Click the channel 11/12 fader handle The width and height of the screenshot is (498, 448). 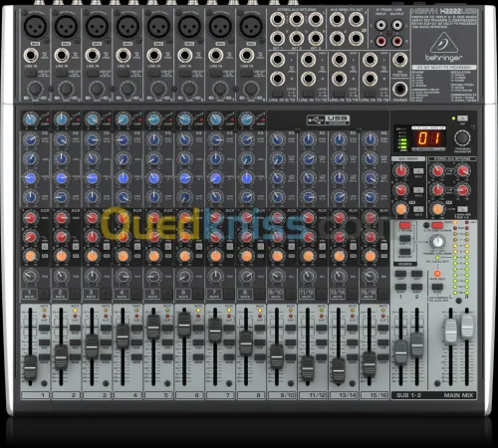(308, 367)
